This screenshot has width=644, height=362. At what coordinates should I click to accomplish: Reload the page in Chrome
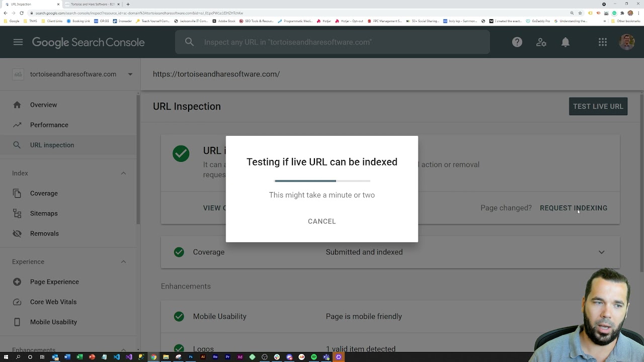coord(21,13)
